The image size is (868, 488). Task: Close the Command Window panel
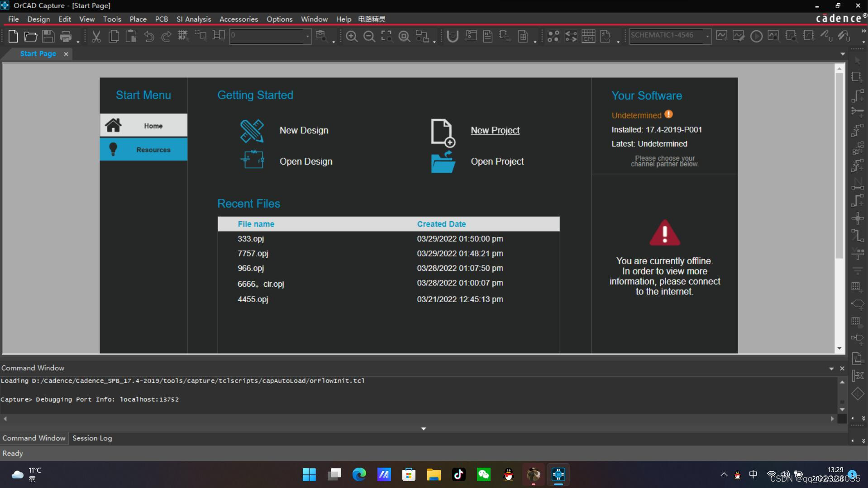coord(842,369)
